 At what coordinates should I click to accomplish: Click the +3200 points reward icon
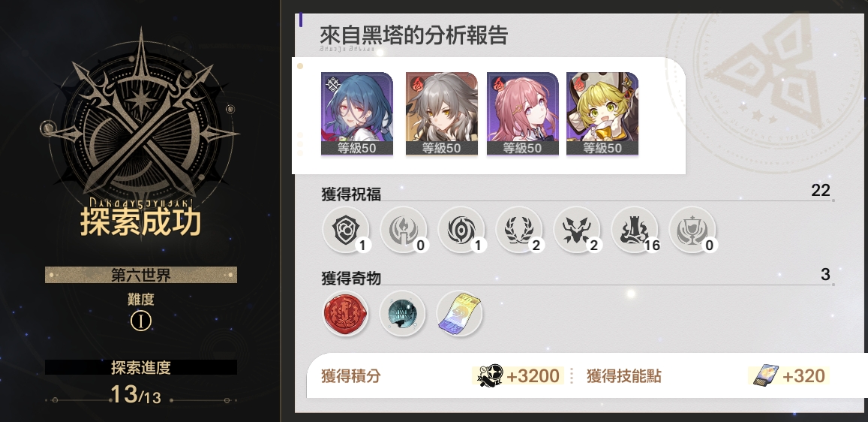490,375
